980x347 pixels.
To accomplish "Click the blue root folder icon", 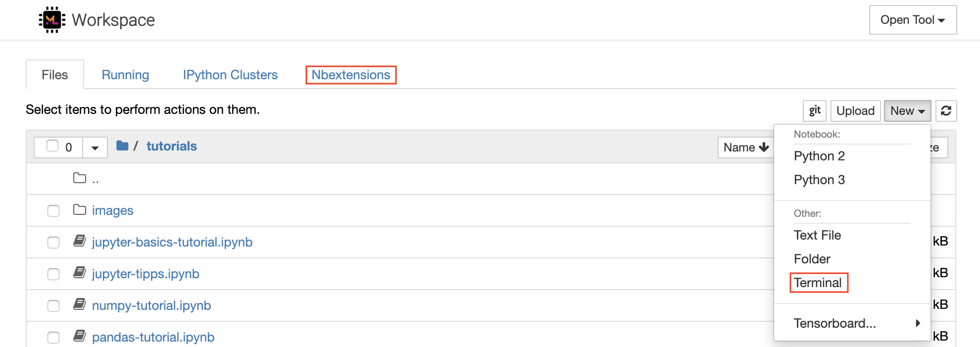I will pos(122,146).
